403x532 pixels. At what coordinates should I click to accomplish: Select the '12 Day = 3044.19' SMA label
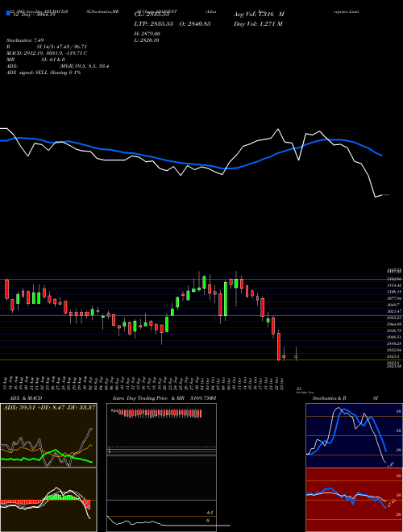pos(33,15)
